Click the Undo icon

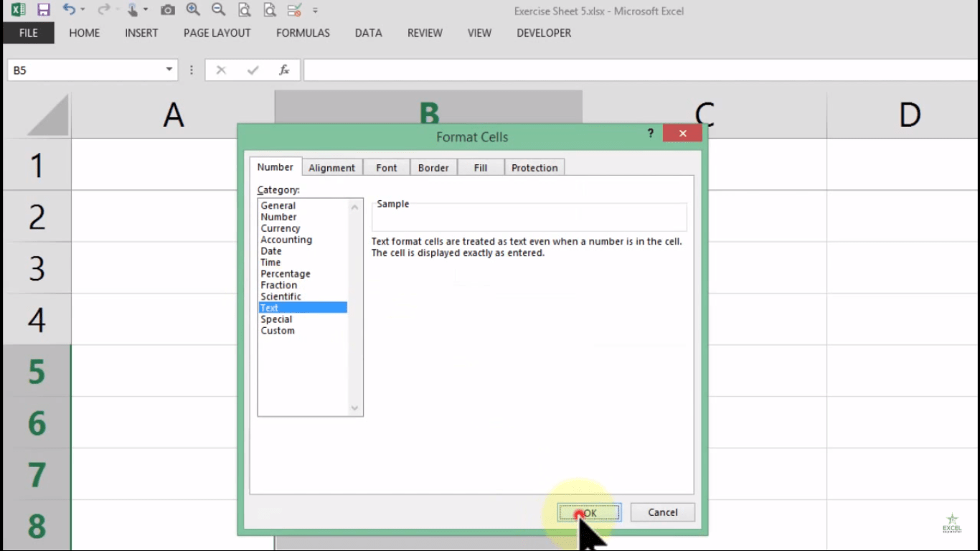pyautogui.click(x=70, y=10)
